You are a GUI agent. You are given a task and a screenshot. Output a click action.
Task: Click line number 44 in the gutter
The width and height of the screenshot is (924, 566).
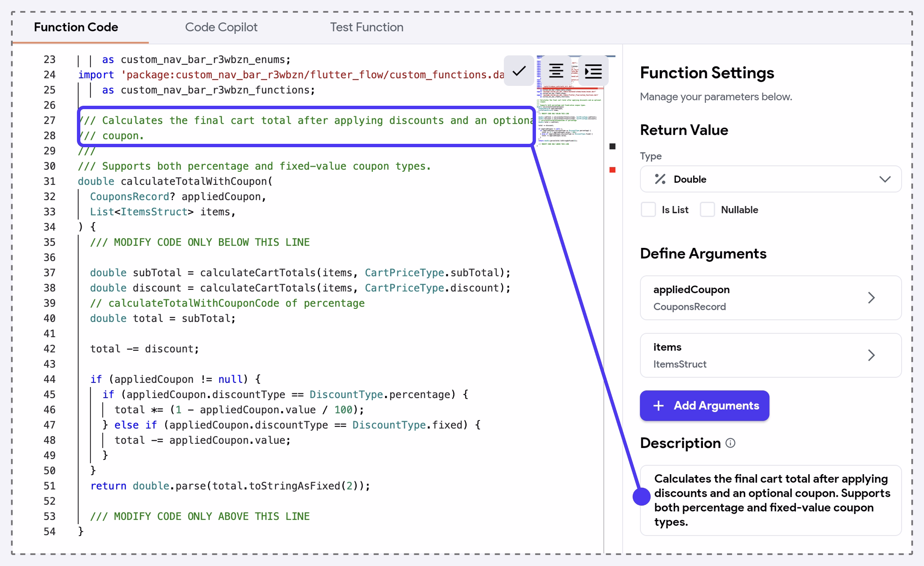49,379
